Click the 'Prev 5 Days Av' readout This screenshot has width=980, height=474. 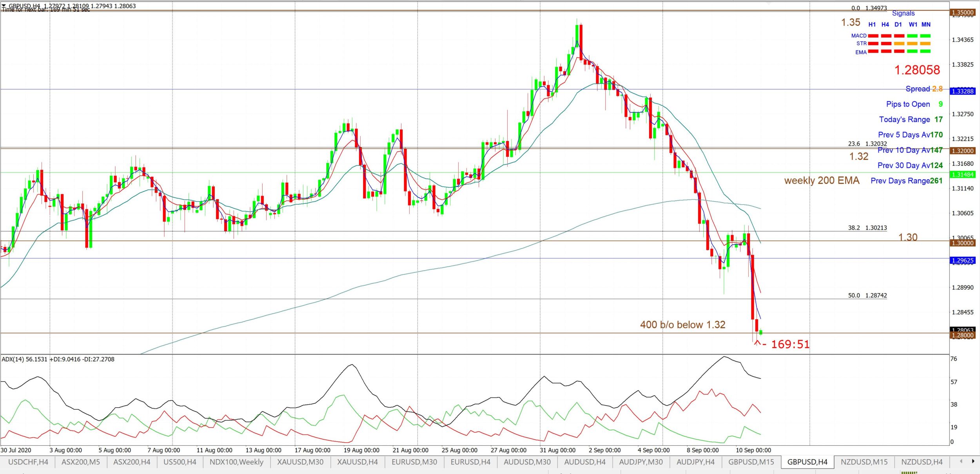click(x=910, y=135)
